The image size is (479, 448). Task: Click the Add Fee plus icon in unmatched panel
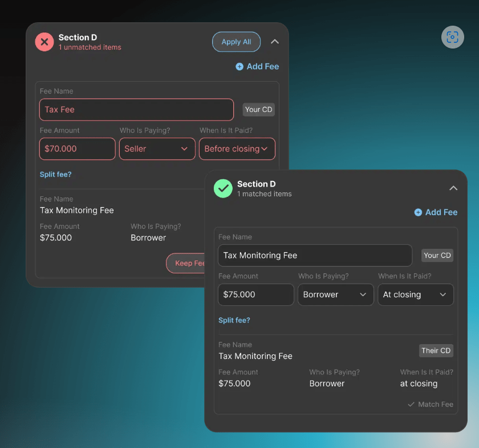[239, 66]
